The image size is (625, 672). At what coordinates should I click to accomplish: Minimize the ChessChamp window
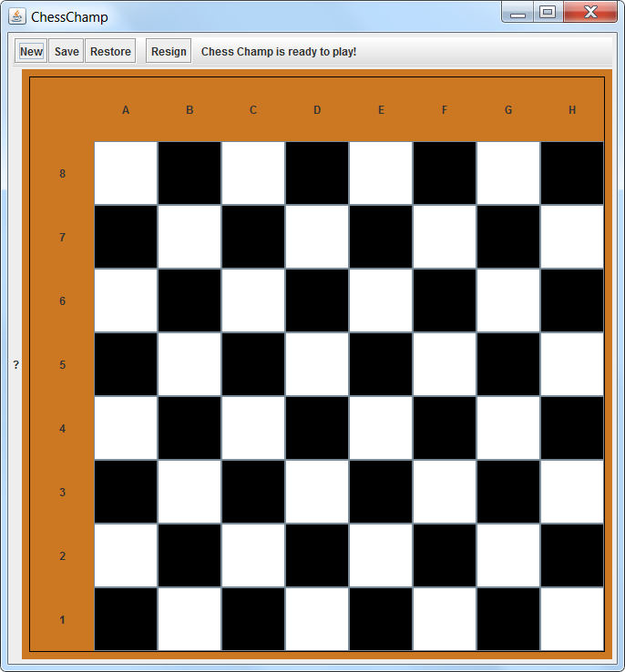(517, 13)
